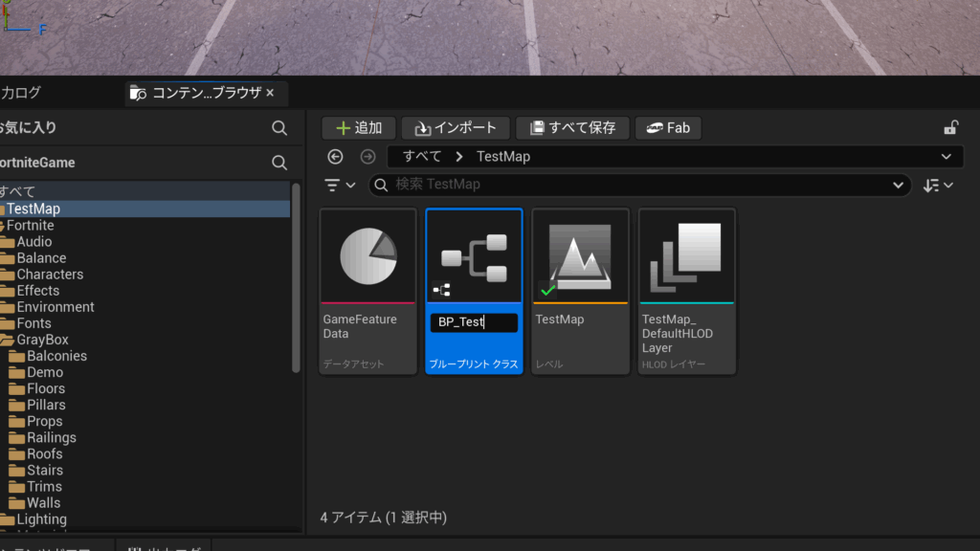Click the back navigation arrow icon
980x551 pixels.
tap(335, 157)
